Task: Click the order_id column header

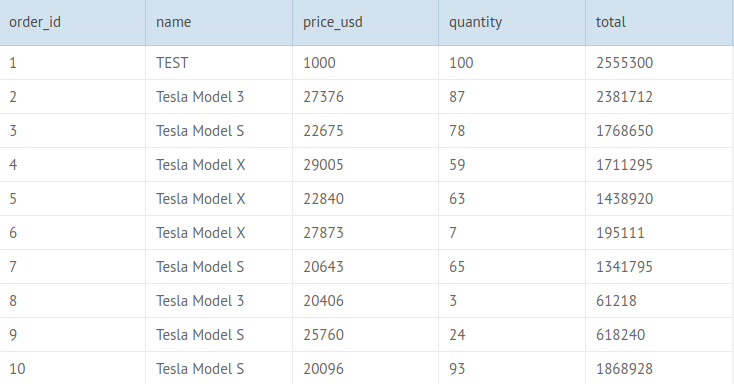Action: click(73, 22)
